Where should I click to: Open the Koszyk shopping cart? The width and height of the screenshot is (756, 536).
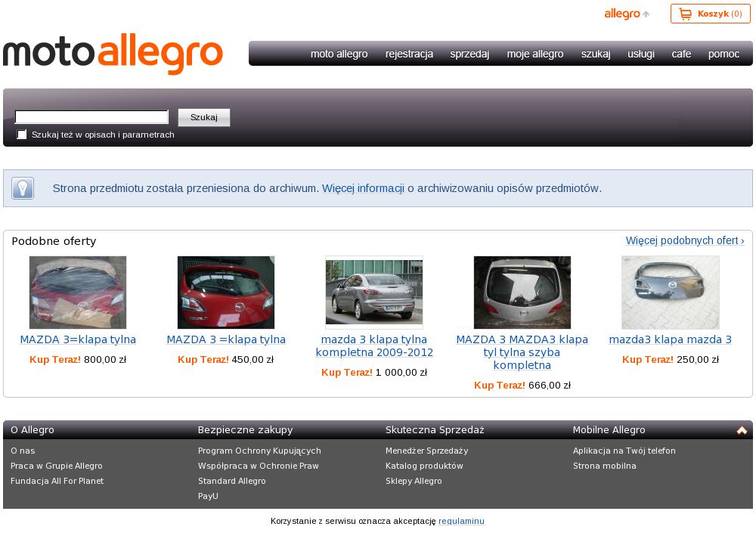pyautogui.click(x=710, y=14)
